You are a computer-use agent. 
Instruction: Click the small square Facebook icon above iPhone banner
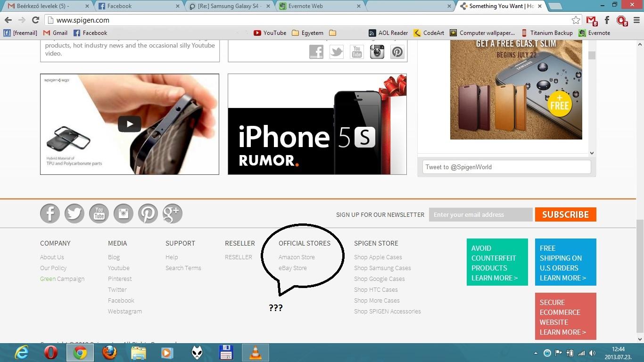point(316,51)
